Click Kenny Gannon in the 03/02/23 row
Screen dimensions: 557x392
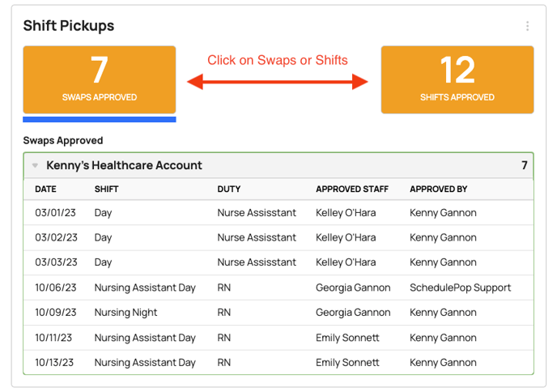443,237
